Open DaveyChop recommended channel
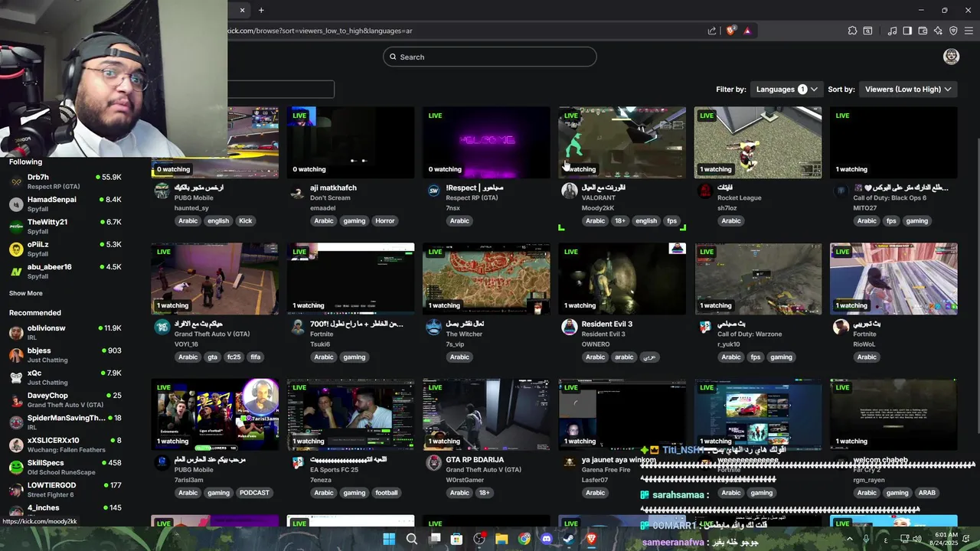Screen dimensions: 980x551 (65, 399)
